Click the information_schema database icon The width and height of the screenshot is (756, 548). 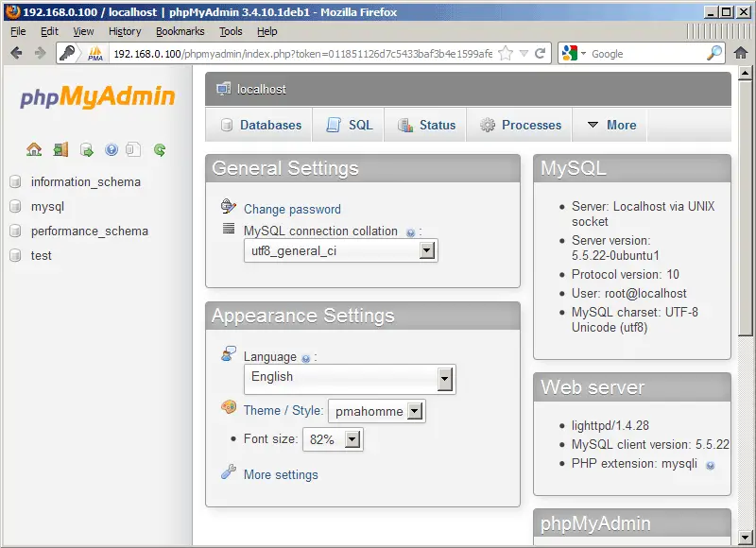[x=15, y=181]
